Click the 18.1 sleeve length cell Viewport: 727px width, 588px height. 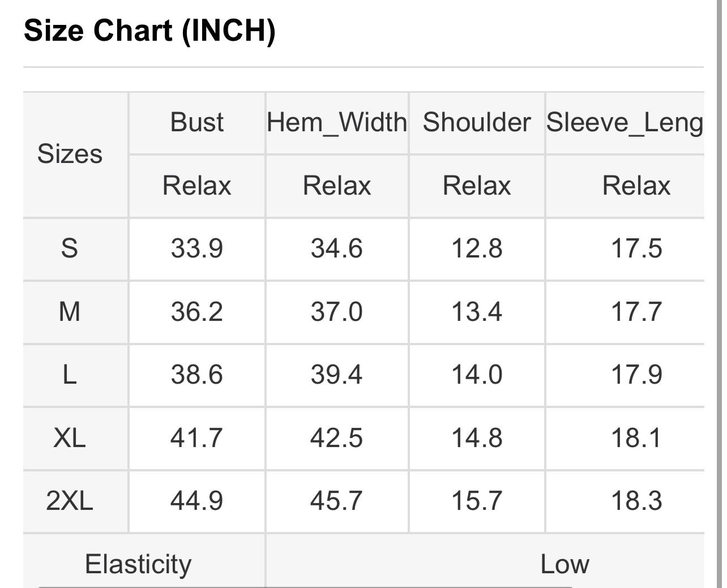636,438
